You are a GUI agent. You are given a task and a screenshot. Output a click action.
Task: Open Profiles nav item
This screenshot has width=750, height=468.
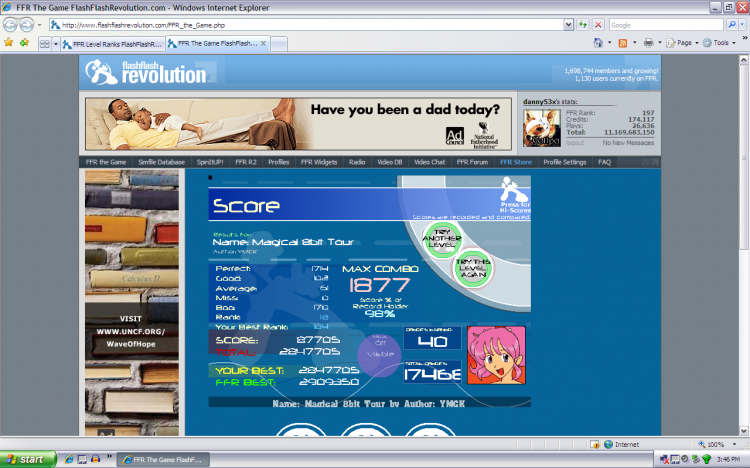coord(278,162)
